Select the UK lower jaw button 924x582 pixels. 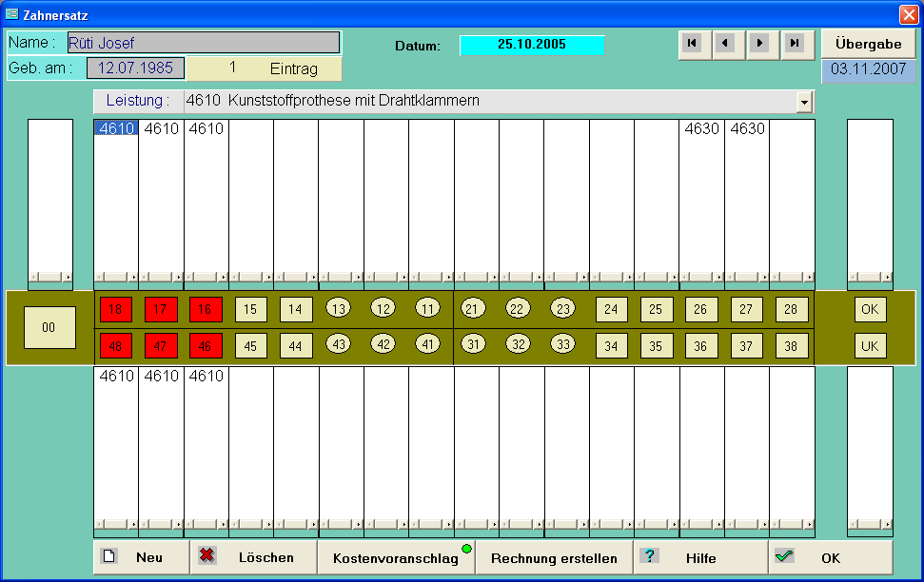click(870, 345)
